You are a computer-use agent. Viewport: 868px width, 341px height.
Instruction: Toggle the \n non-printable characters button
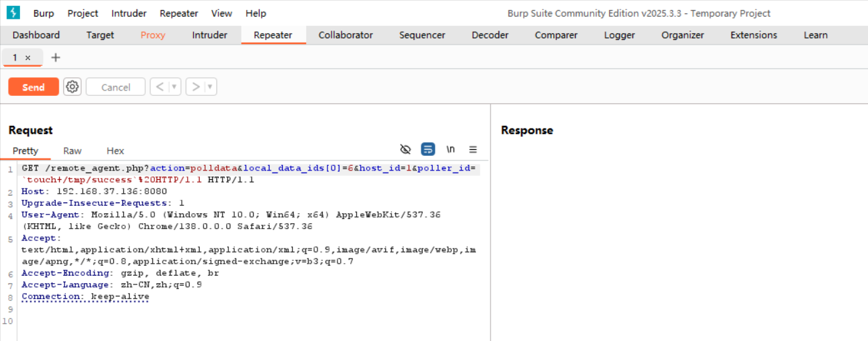pyautogui.click(x=451, y=149)
